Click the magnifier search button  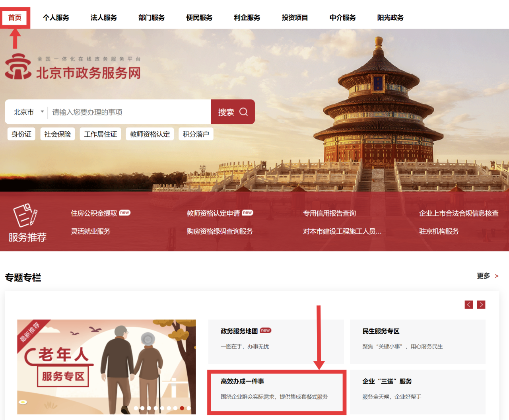click(233, 112)
